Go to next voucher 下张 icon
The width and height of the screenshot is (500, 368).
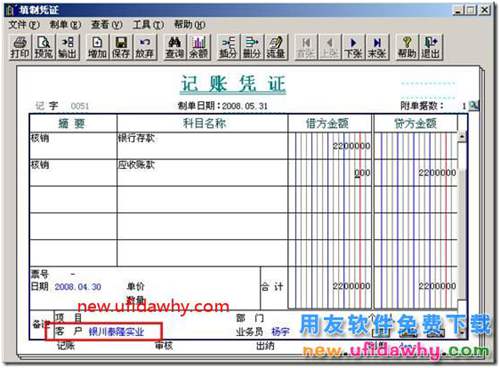point(353,47)
